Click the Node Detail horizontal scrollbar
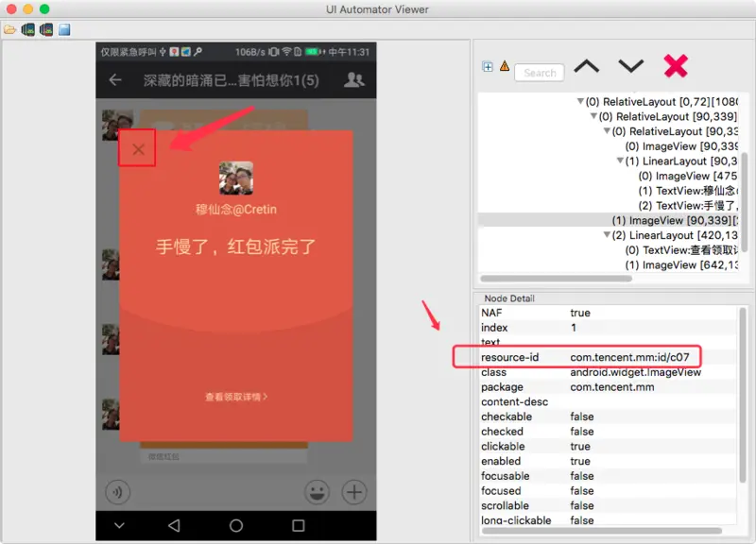Image resolution: width=756 pixels, height=544 pixels. point(602,531)
